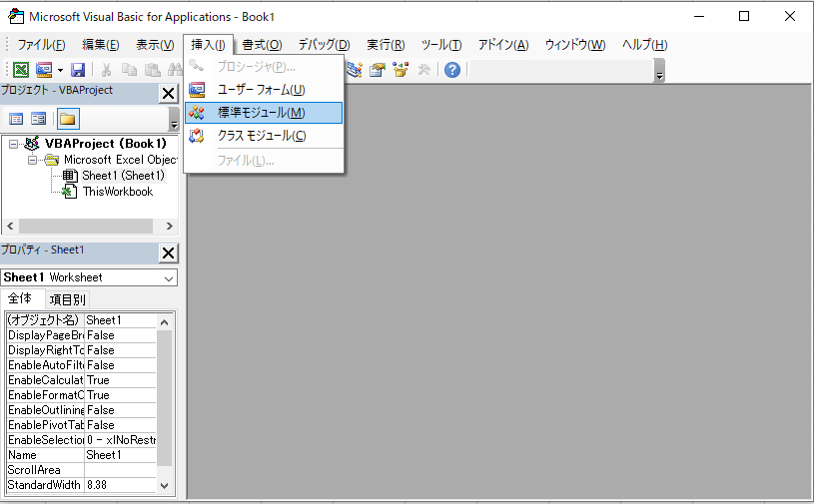
Task: Click Properties list scroll down arrow
Action: (165, 485)
